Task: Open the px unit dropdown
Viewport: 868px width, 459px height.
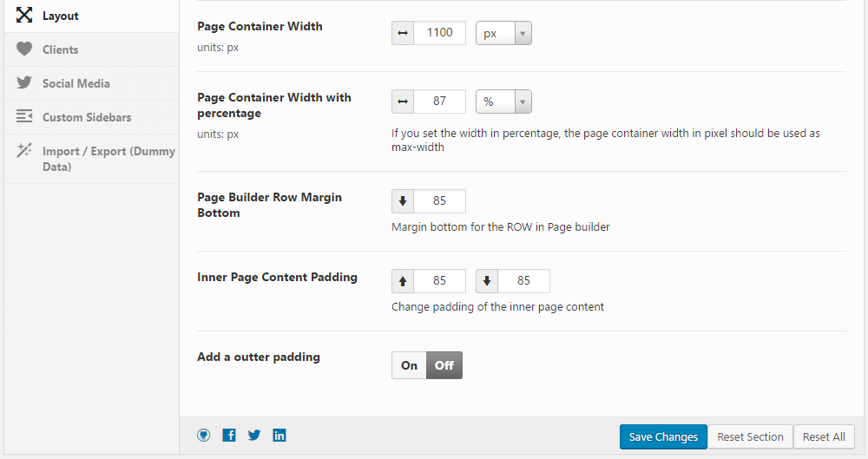Action: click(503, 33)
